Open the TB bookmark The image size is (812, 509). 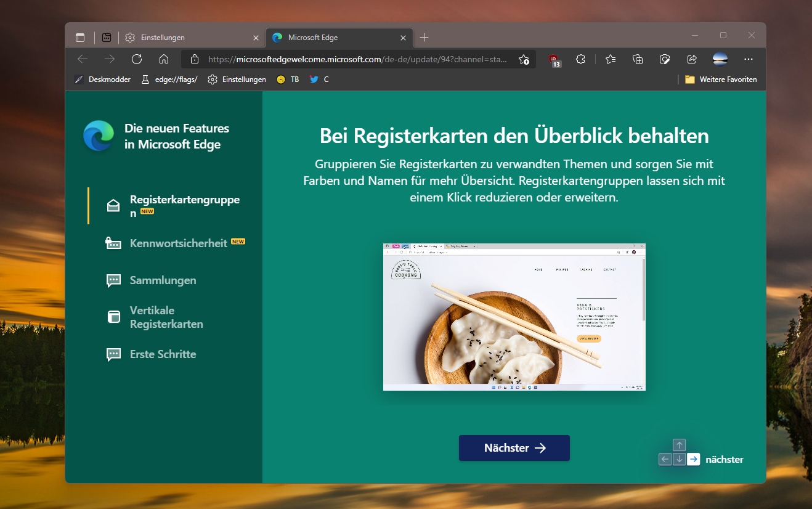(288, 79)
